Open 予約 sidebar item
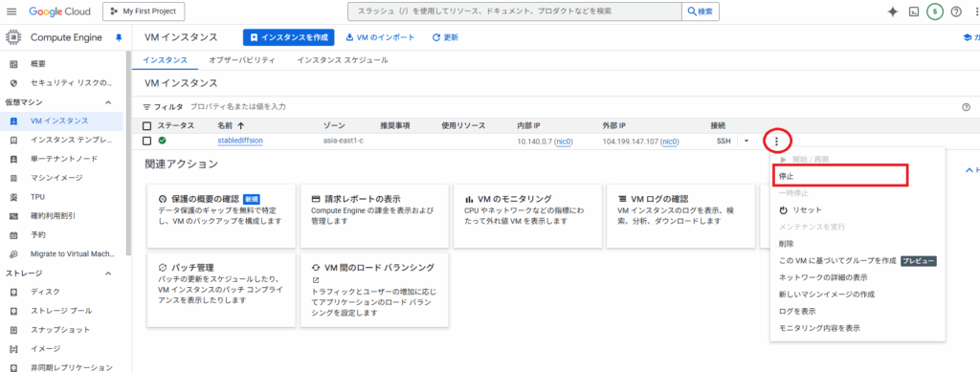This screenshot has width=980, height=372. [x=38, y=235]
